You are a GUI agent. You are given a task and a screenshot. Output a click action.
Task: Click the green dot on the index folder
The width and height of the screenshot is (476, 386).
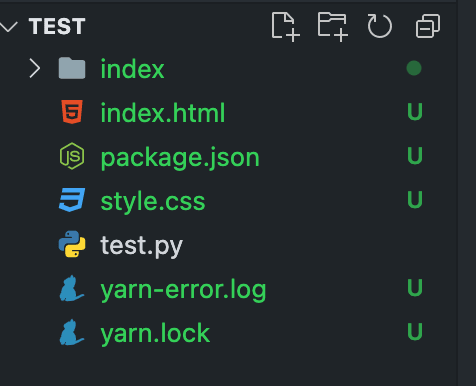pos(414,68)
